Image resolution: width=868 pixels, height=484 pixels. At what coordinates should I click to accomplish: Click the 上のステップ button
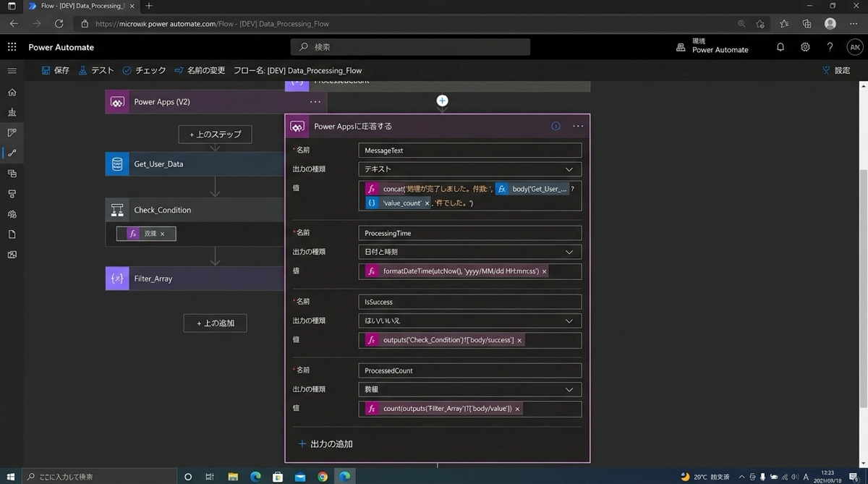(215, 135)
